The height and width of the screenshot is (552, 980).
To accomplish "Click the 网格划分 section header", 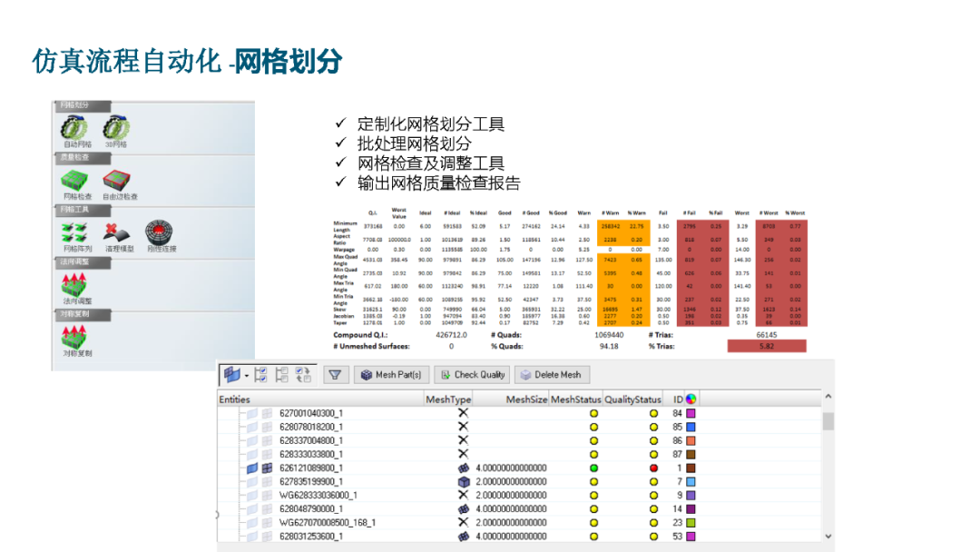I will 82,105.
